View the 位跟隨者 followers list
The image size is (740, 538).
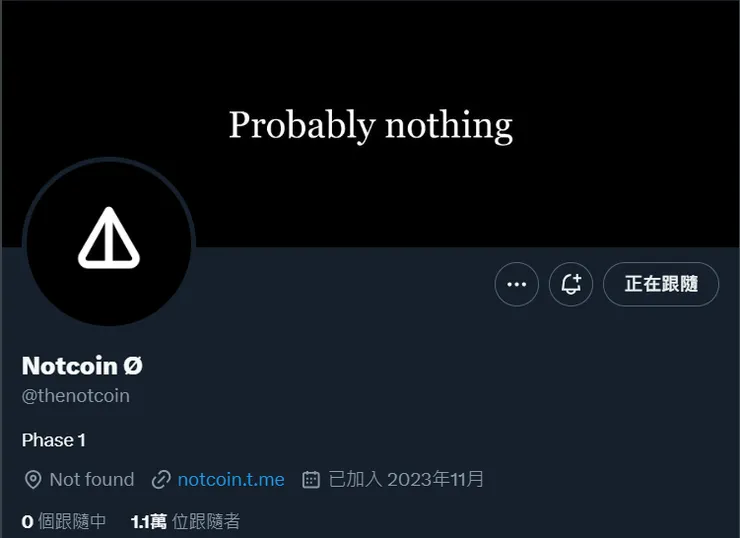click(206, 521)
